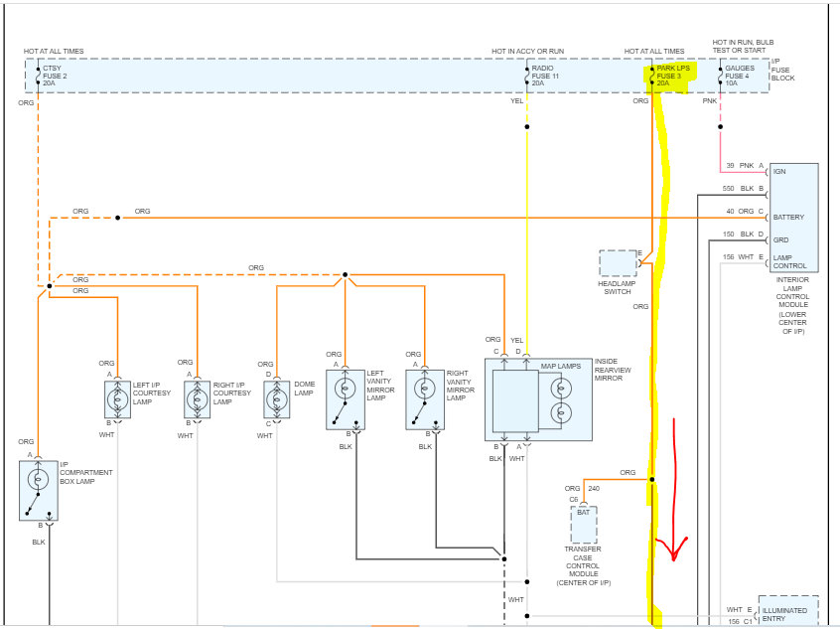Click the INSIDE REARVIEW MIRROR label
The image size is (840, 629).
pos(613,370)
